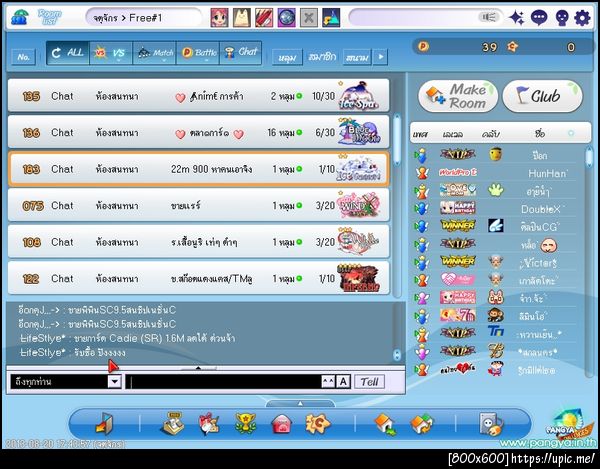
Task: Click the A font button
Action: pos(343,381)
